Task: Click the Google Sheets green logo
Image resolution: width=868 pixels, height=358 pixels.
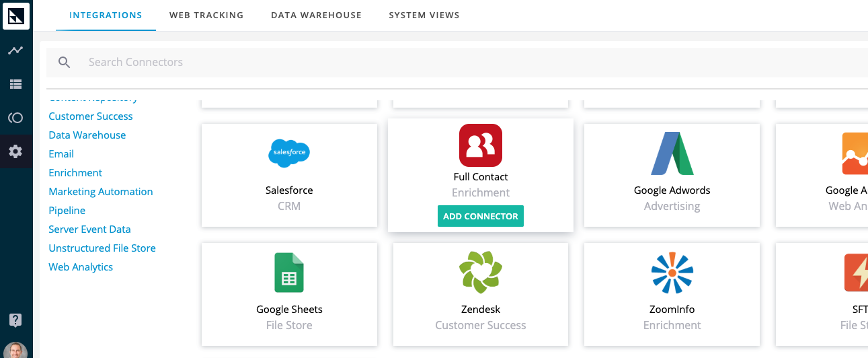Action: (289, 273)
